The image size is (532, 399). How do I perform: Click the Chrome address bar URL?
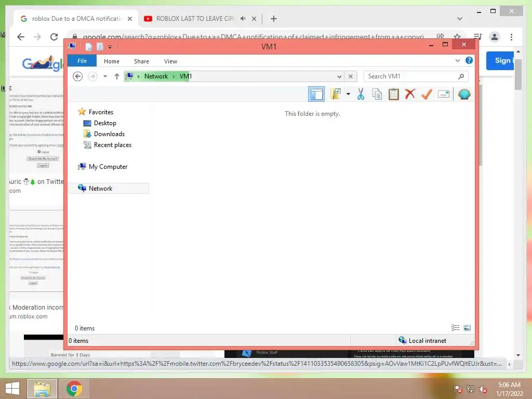253,37
